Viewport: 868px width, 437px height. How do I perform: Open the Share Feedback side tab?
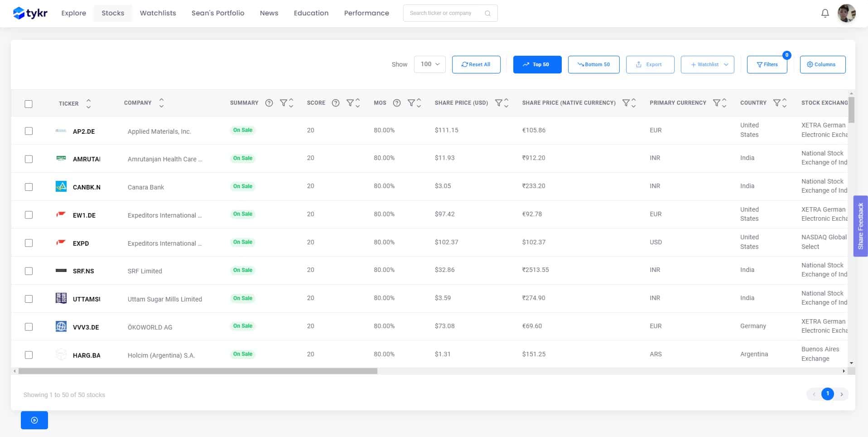tap(861, 226)
